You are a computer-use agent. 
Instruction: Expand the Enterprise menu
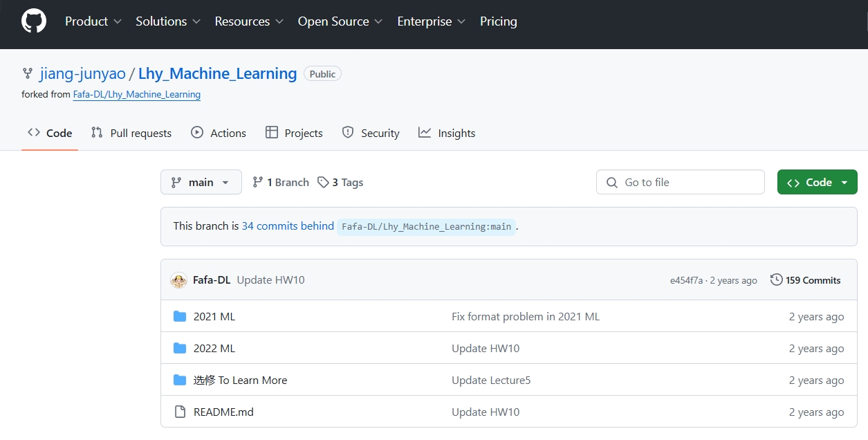[432, 21]
